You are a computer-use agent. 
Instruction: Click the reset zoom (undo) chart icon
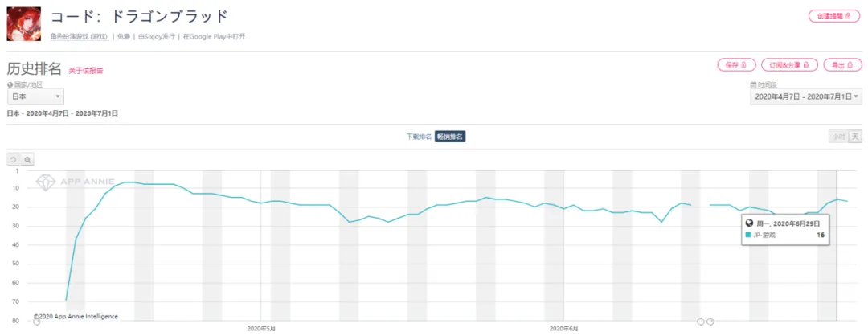coord(14,159)
